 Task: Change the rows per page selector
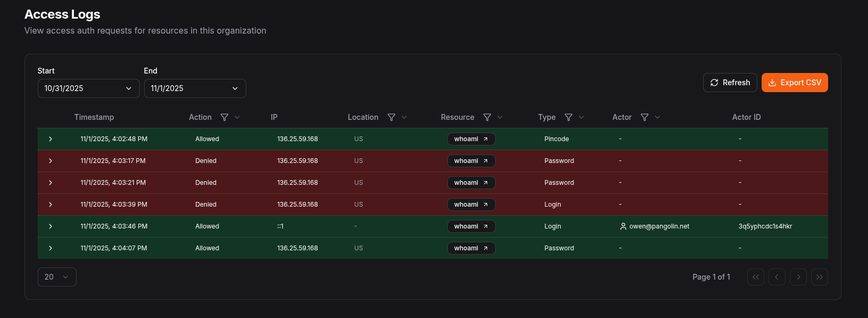57,277
